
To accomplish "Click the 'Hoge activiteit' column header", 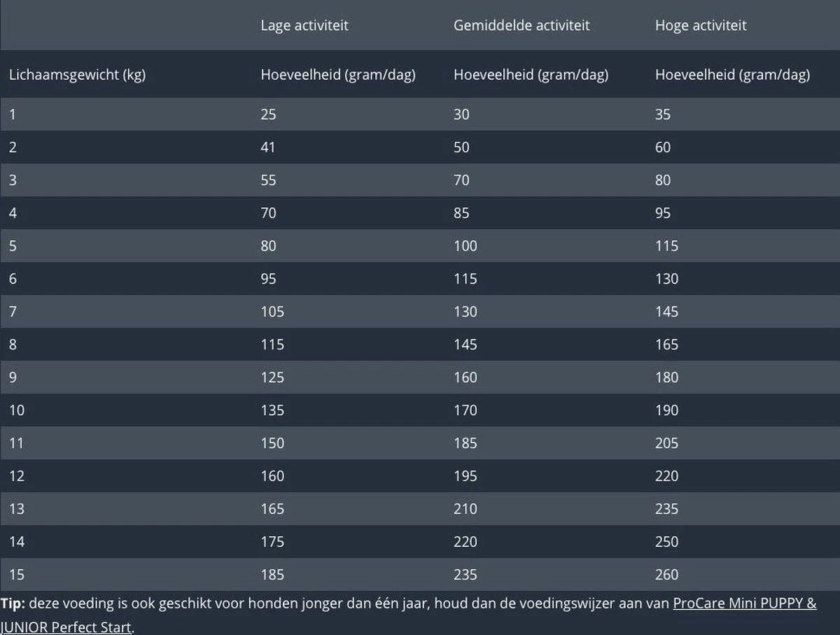I will 701,25.
